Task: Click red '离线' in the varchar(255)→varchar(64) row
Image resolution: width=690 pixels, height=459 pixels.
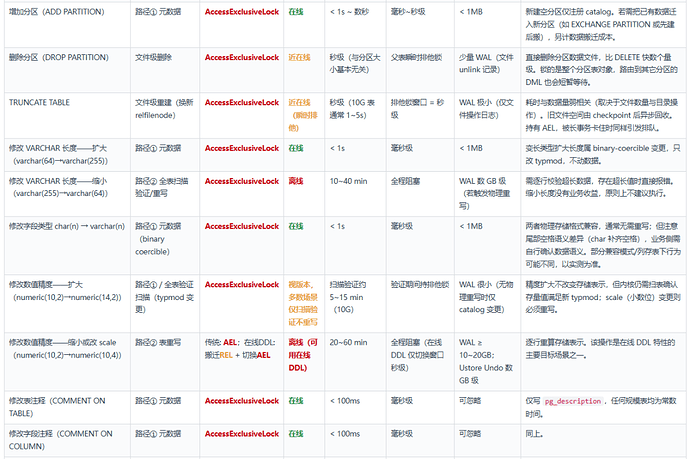Action: 296,181
